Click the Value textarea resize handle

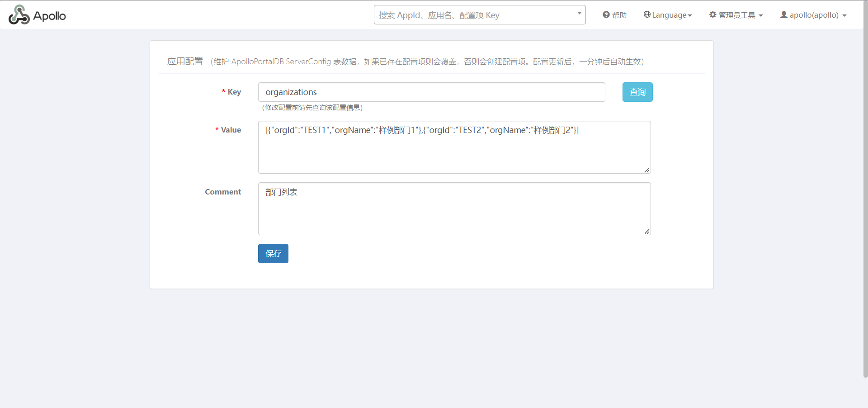647,170
